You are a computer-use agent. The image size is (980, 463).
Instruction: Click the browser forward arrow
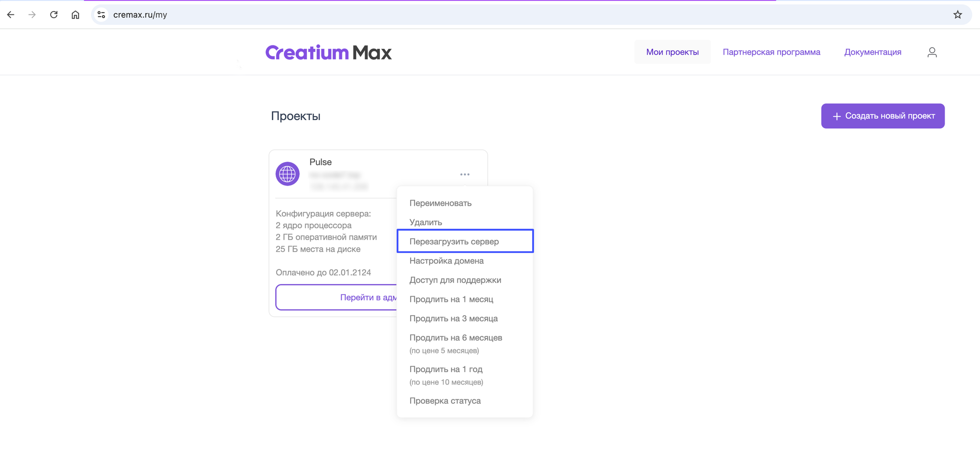[32, 15]
